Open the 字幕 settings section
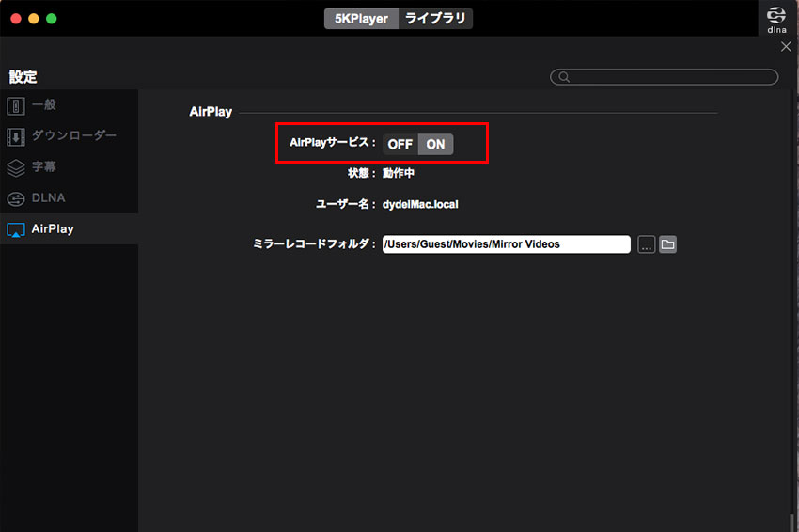Screen dimensions: 799x532 [69, 167]
